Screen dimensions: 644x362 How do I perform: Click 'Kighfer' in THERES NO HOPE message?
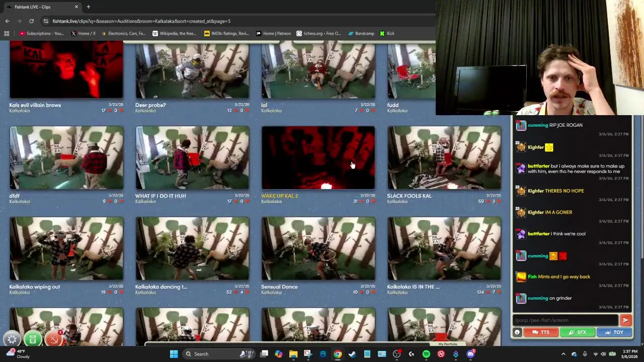point(535,191)
